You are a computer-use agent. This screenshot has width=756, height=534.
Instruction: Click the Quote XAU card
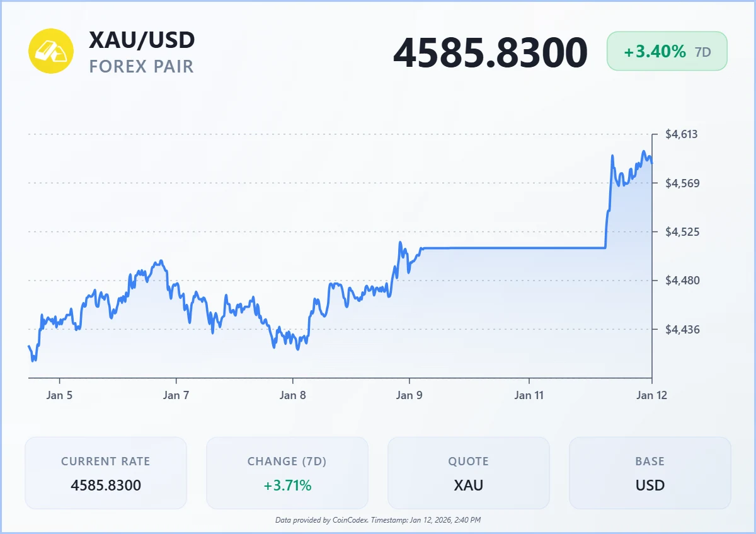(468, 473)
